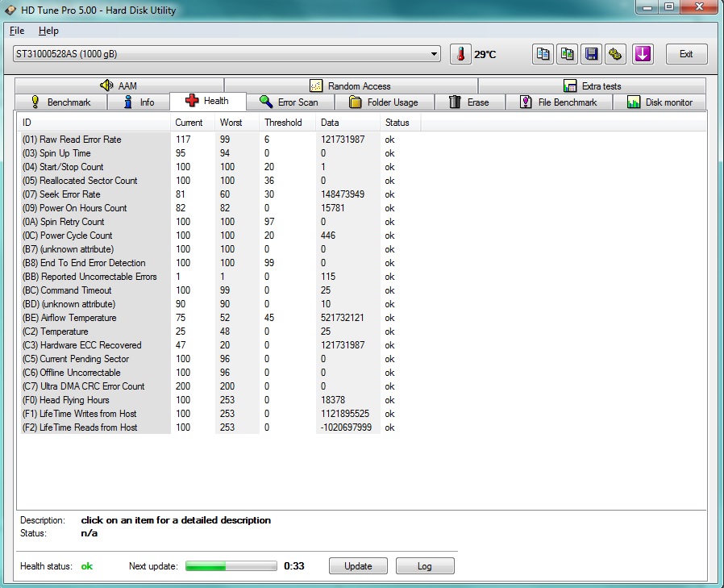Click the purple down-arrow toolbar icon
This screenshot has height=588, width=724.
point(643,54)
